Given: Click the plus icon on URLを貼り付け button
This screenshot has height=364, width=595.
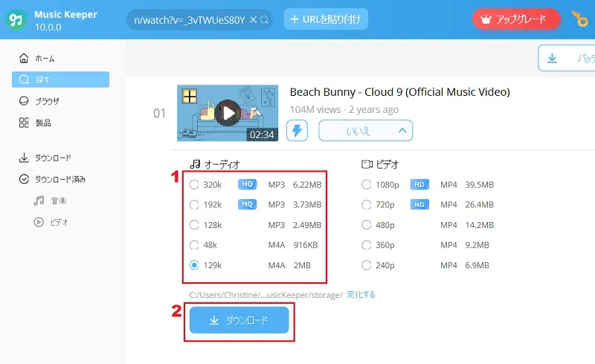Looking at the screenshot, I should coord(294,19).
